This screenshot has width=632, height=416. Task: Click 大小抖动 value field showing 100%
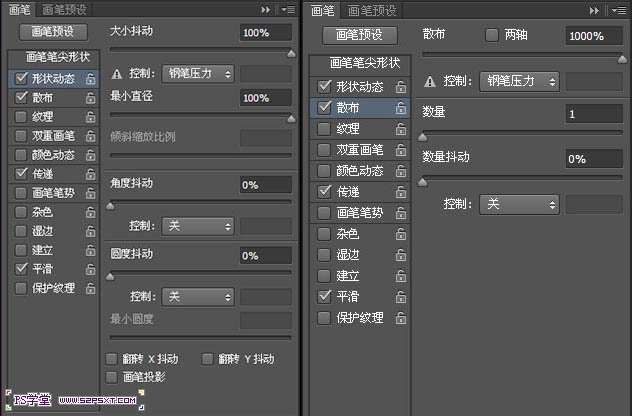point(266,33)
